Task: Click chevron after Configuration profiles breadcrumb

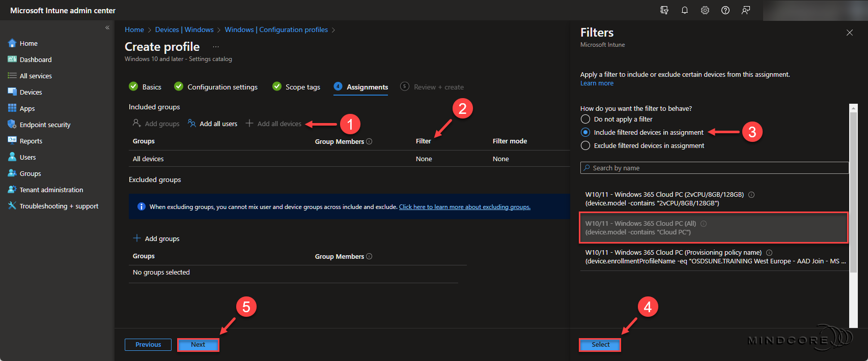Action: click(x=333, y=30)
